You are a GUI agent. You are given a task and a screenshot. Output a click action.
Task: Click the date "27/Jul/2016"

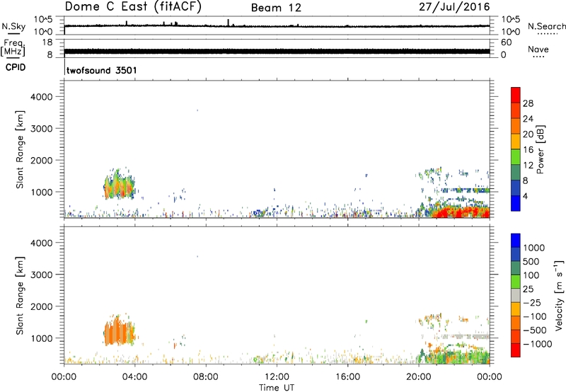[x=454, y=7]
